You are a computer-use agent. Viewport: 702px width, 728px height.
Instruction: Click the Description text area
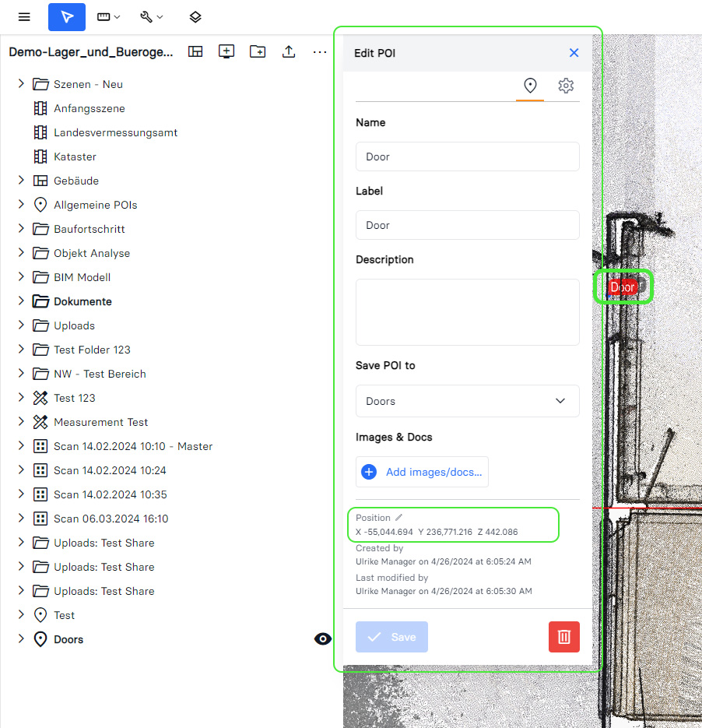[467, 311]
